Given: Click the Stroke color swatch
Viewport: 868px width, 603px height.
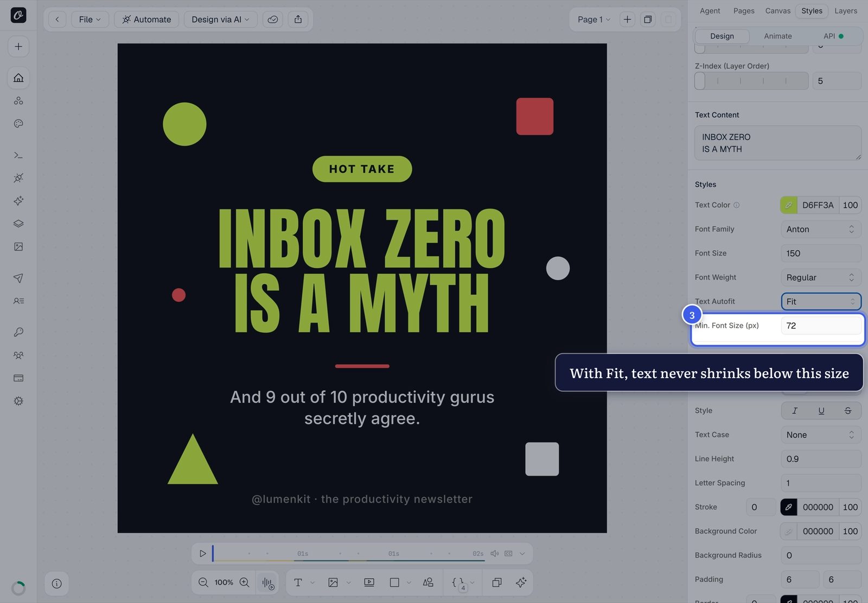Looking at the screenshot, I should click(x=789, y=507).
